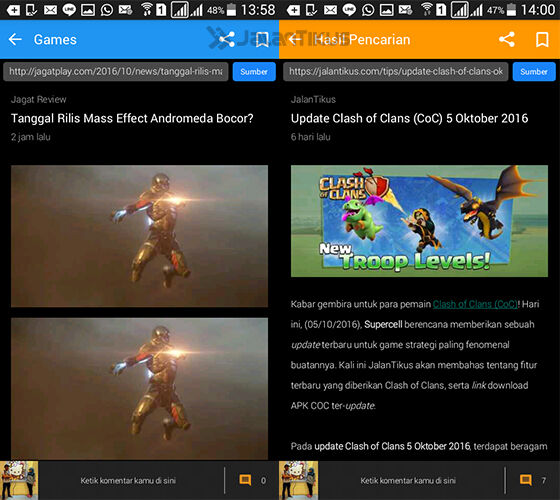Select the jalantikus.com URL field
This screenshot has width=560, height=500.
click(396, 71)
